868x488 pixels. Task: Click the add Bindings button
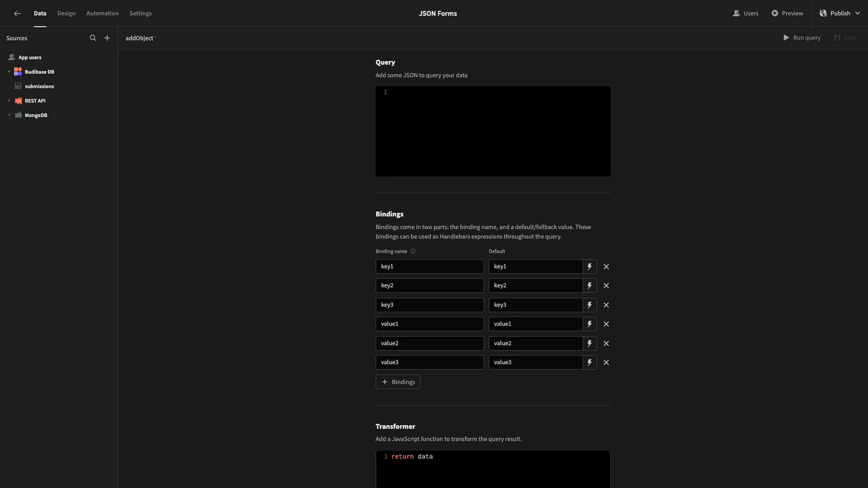[398, 382]
